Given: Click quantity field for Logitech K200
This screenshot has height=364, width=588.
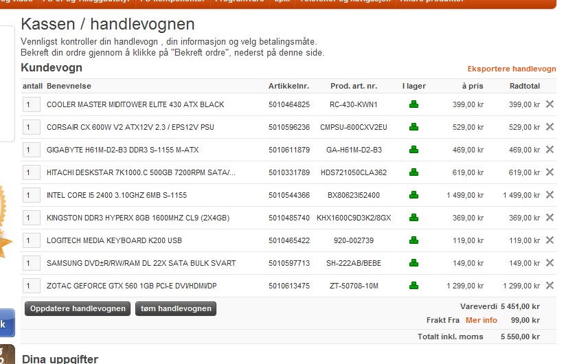Looking at the screenshot, I should coord(32,240).
